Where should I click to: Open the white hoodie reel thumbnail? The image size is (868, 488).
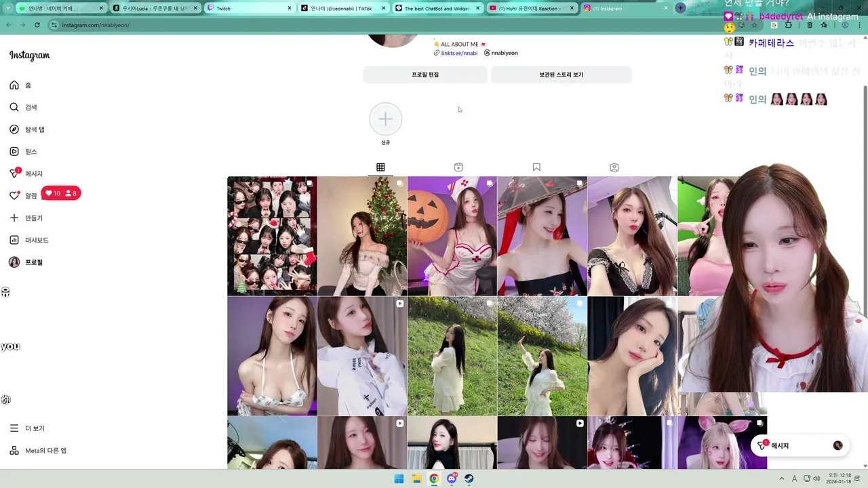point(362,356)
